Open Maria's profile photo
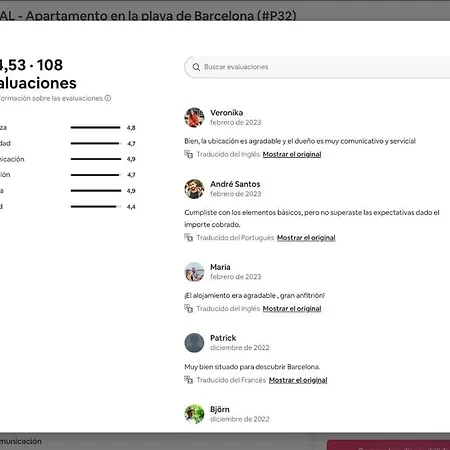This screenshot has width=450, height=450. point(194,272)
